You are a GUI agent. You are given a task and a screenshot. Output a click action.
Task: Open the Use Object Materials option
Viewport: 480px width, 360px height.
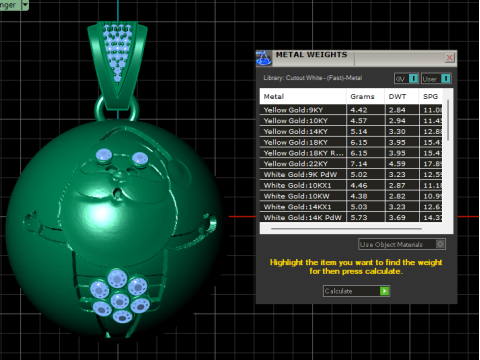(402, 244)
